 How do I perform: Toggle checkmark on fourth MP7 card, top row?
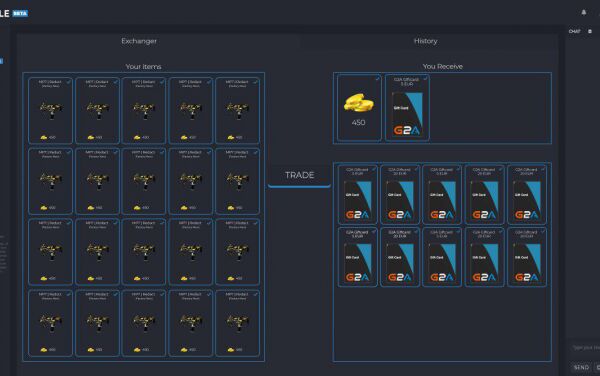tap(209, 81)
